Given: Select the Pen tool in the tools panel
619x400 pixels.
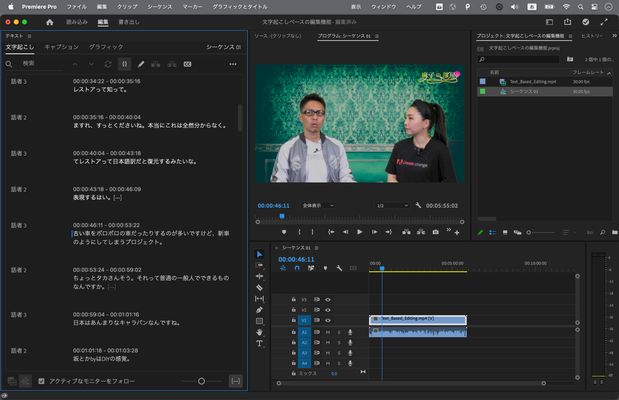Looking at the screenshot, I should pos(260,310).
